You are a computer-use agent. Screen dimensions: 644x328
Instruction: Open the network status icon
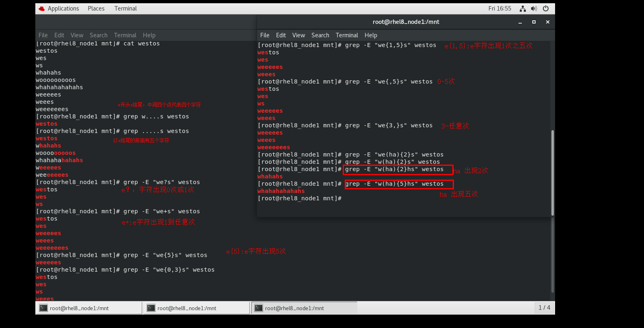[x=523, y=9]
